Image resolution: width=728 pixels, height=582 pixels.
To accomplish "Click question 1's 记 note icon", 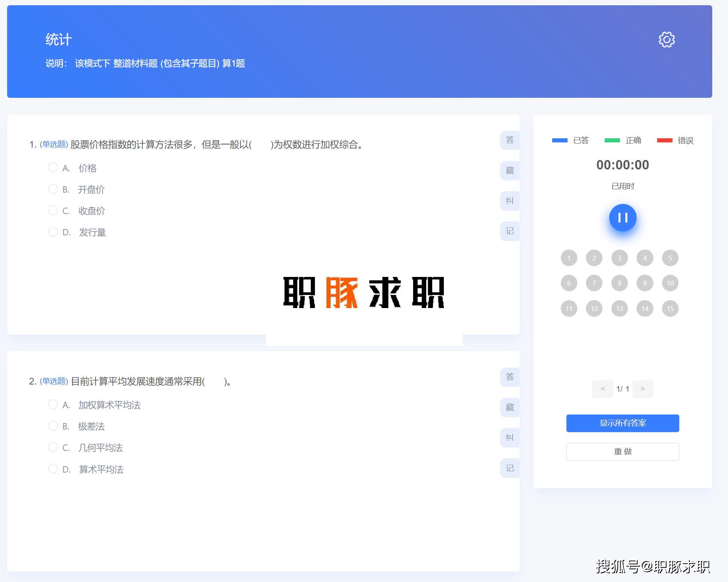I will coord(510,231).
